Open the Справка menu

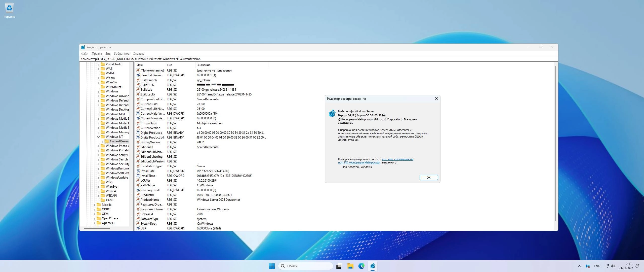pyautogui.click(x=138, y=54)
